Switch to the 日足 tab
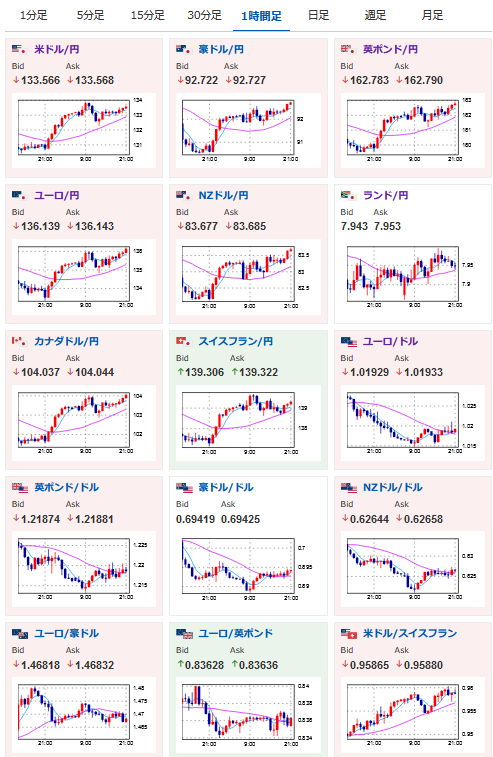Viewport: 493px width, 757px height. [x=319, y=15]
